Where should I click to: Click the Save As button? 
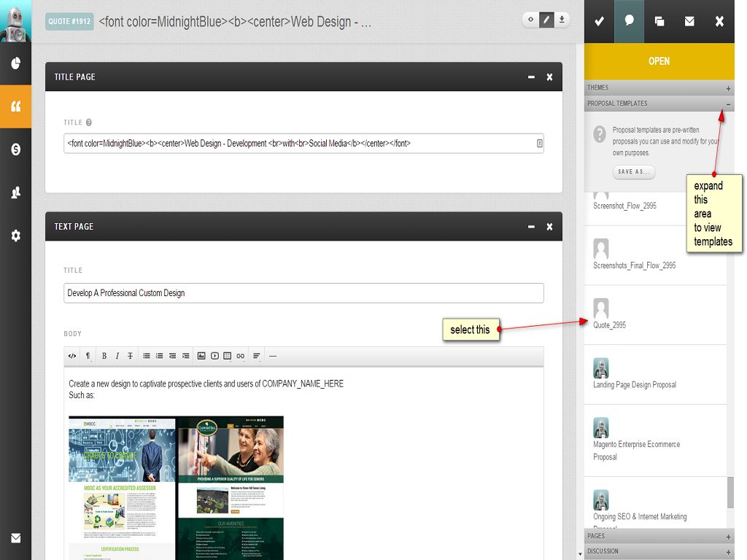(633, 172)
